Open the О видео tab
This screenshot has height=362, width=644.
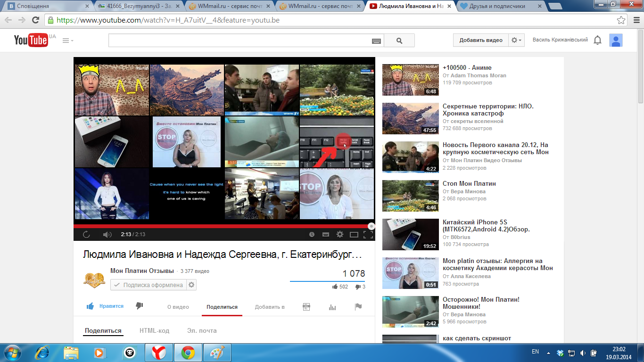pyautogui.click(x=178, y=307)
